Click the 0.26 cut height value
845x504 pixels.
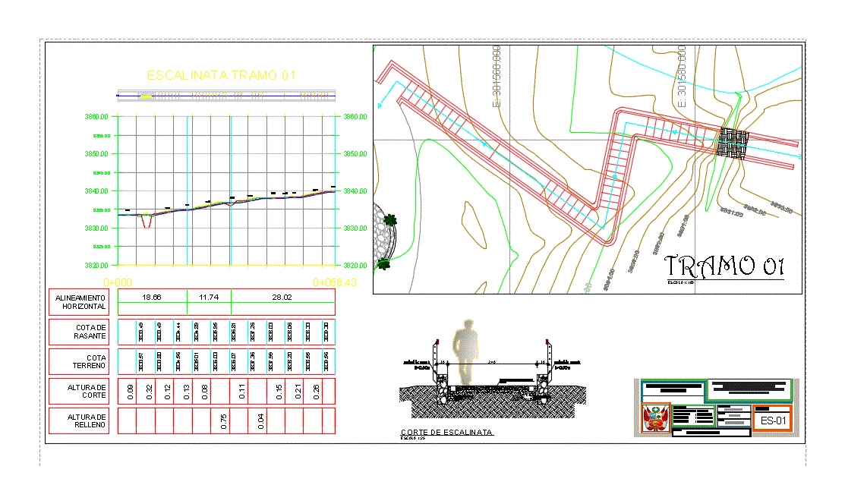(317, 392)
